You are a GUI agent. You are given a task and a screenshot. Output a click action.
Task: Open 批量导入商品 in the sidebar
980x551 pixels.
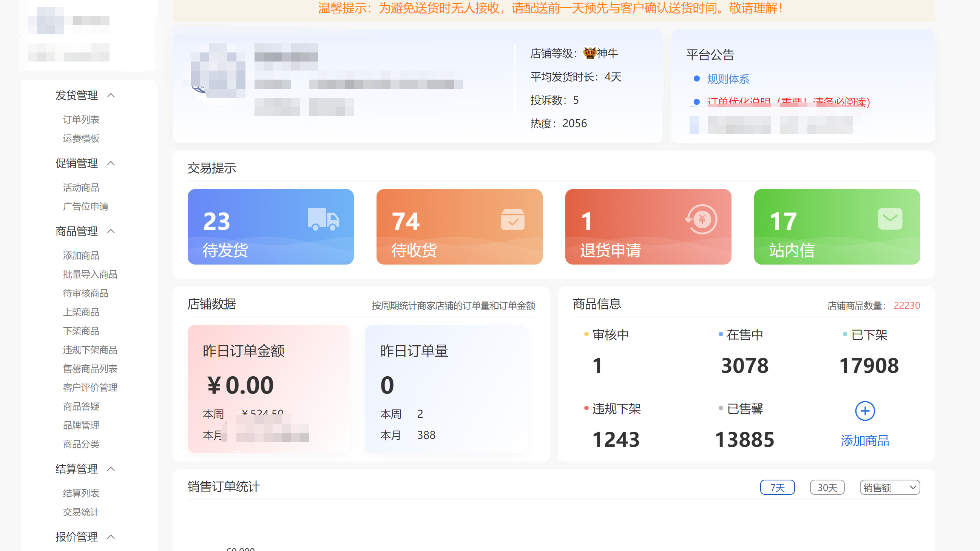(90, 274)
